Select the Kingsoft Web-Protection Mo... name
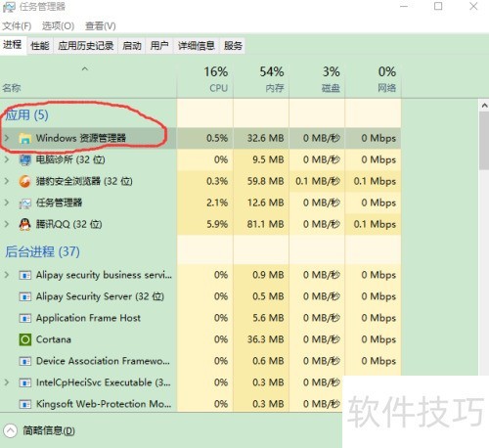The width and height of the screenshot is (489, 448). (104, 404)
